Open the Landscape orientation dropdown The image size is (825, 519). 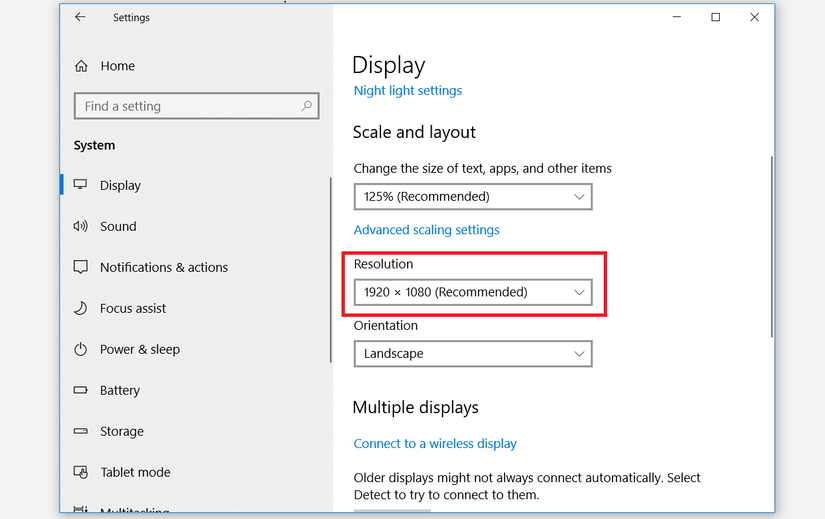point(473,354)
